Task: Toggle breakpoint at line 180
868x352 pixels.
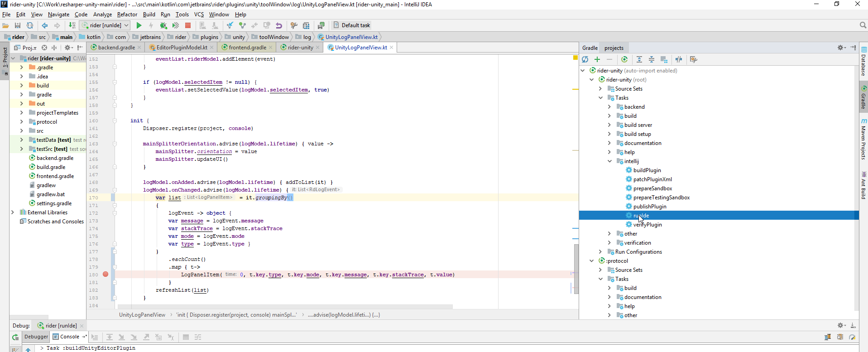Action: pyautogui.click(x=106, y=275)
